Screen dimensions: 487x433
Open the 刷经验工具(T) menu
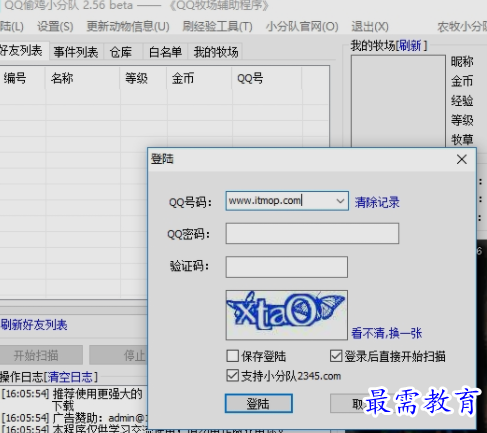pos(217,26)
